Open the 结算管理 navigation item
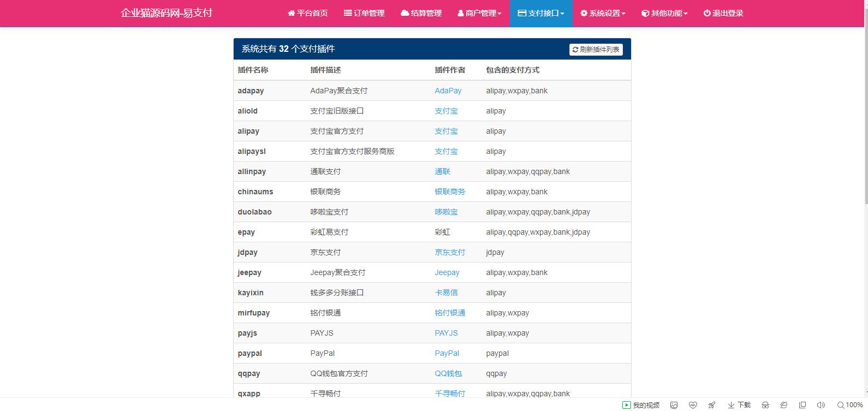868x411 pixels. tap(421, 13)
